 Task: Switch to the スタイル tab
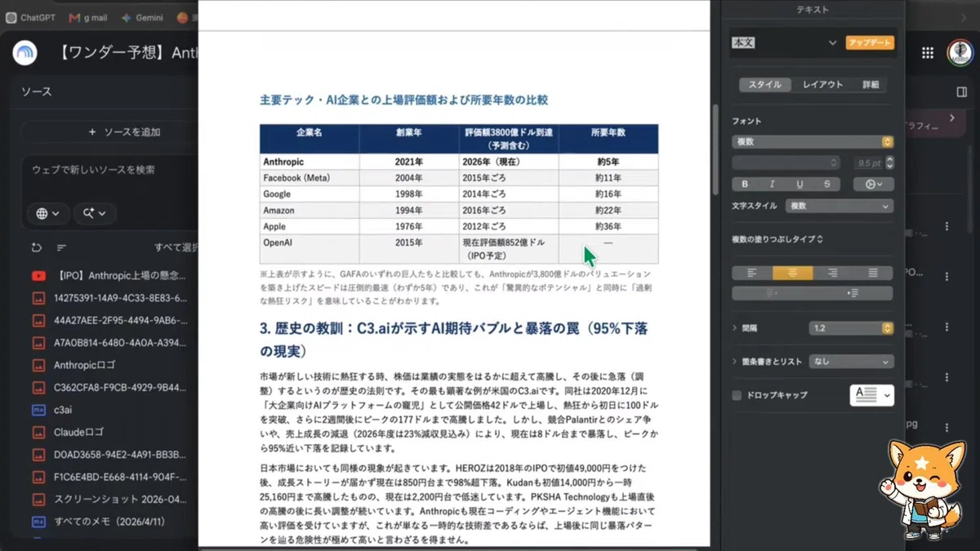(x=765, y=84)
